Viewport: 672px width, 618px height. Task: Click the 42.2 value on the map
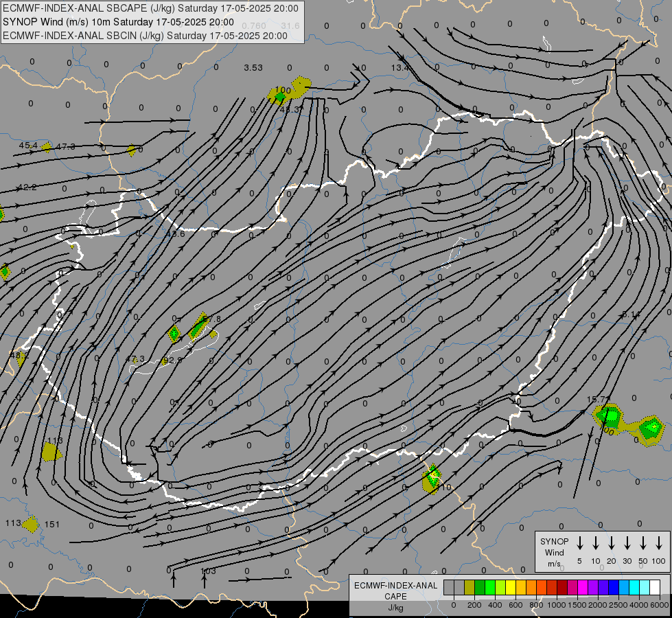coord(27,187)
